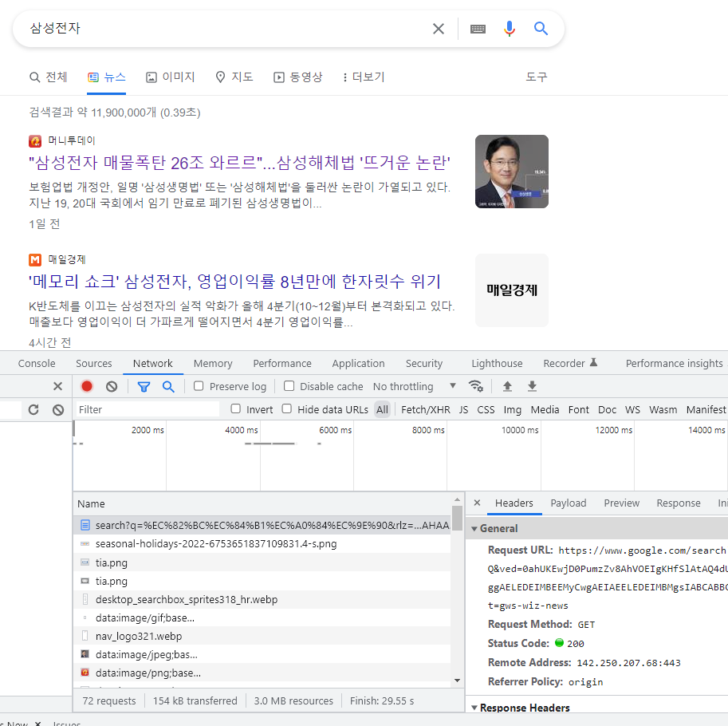Filter requests by WS type

point(632,410)
